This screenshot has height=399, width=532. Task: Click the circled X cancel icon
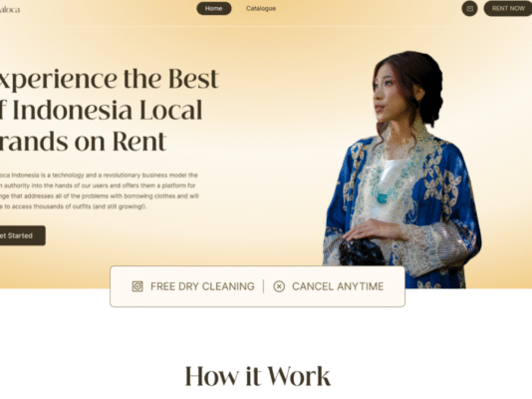click(x=279, y=286)
